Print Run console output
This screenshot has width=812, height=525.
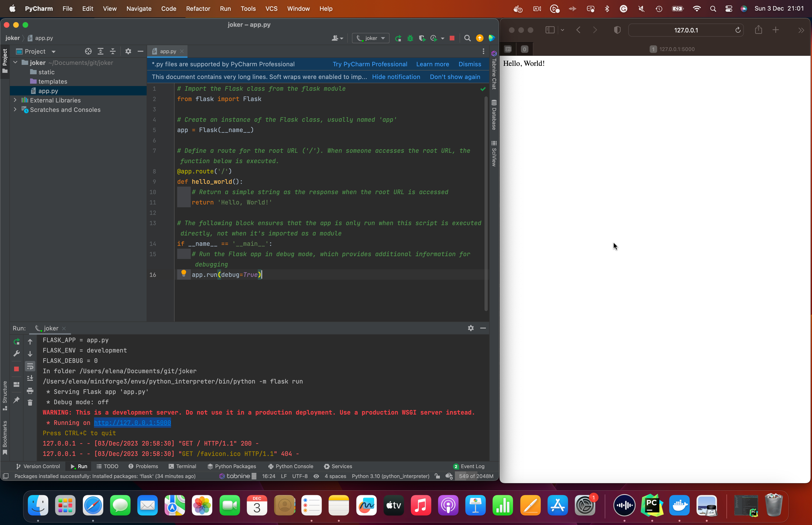[30, 391]
